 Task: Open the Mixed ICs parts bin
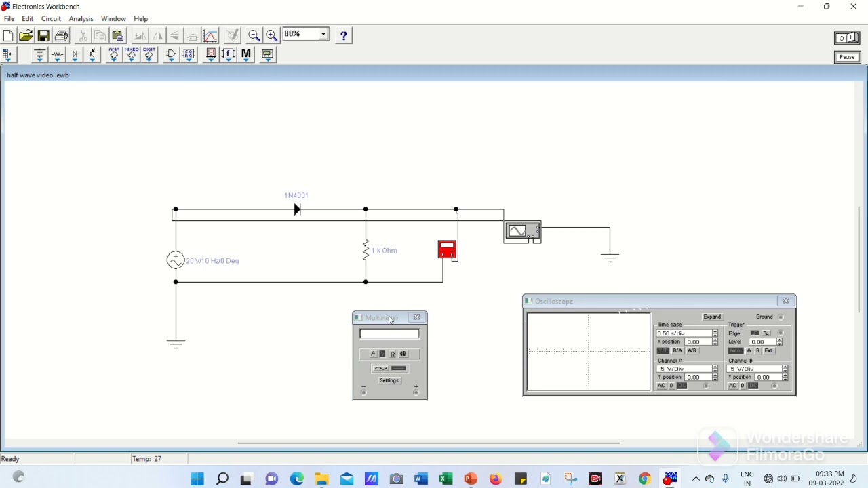coord(132,55)
